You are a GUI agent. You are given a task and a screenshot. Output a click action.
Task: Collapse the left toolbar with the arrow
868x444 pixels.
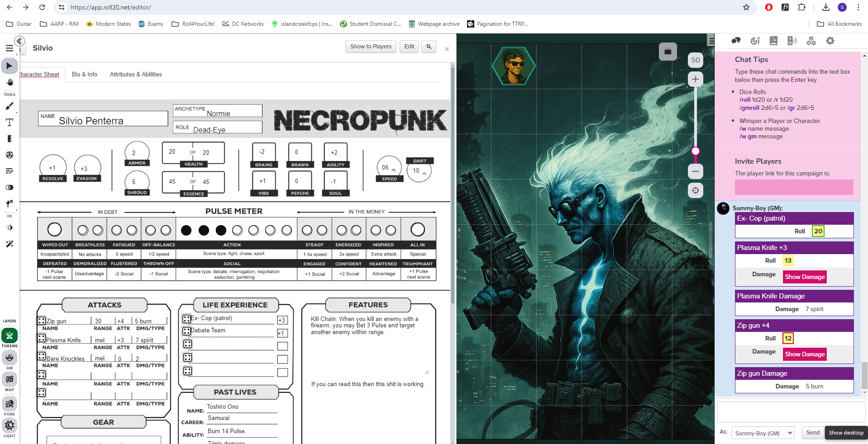click(x=19, y=42)
